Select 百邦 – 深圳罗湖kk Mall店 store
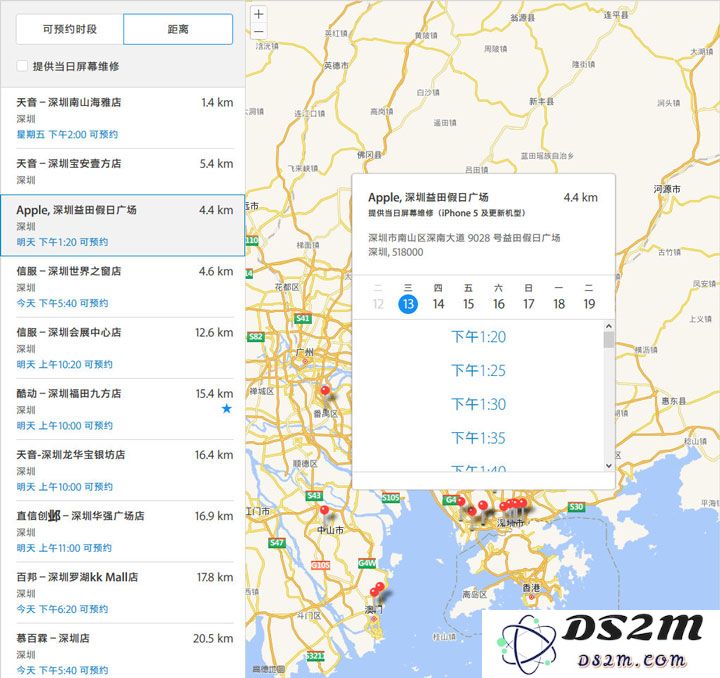The image size is (720, 678). (124, 592)
